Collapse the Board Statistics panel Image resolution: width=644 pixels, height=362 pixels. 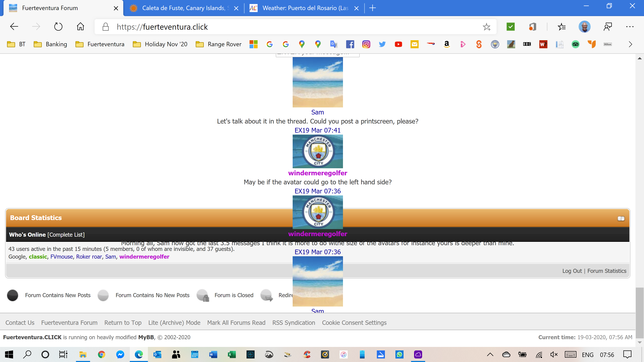click(621, 218)
